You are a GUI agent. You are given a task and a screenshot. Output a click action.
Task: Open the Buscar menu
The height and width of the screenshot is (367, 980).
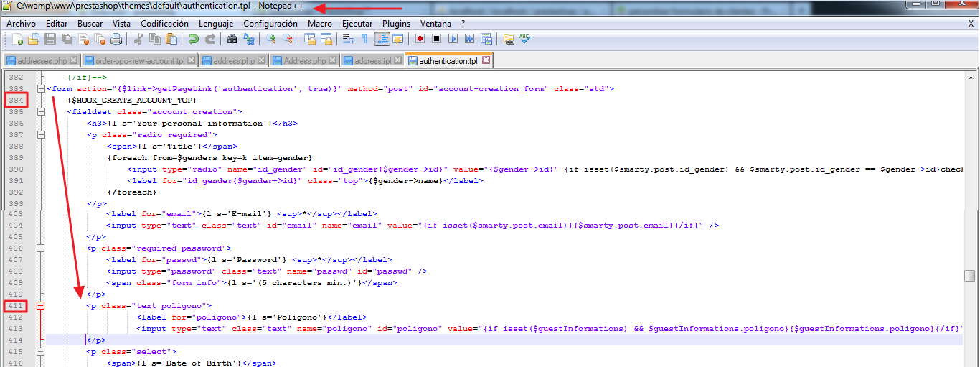(x=90, y=23)
